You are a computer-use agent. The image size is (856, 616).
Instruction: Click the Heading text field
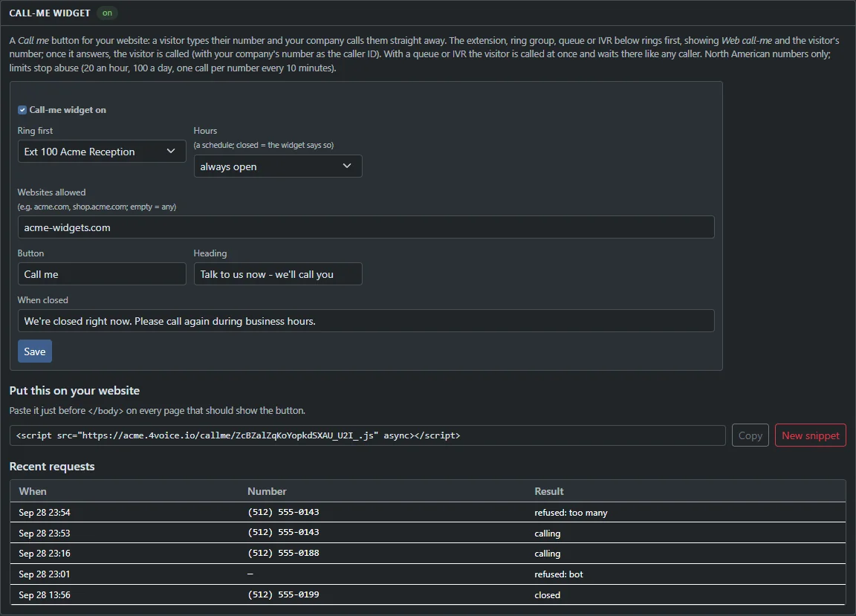[x=278, y=274]
